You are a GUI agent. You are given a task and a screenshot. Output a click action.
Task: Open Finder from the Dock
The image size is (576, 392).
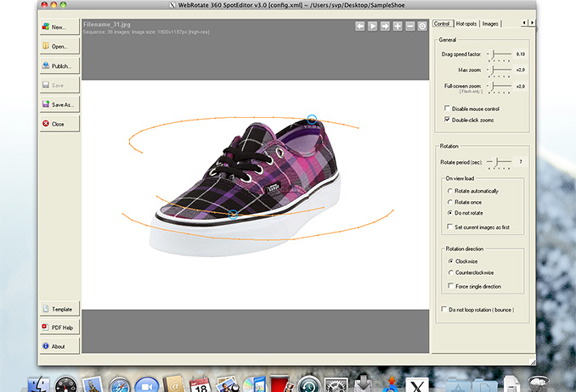coord(38,384)
